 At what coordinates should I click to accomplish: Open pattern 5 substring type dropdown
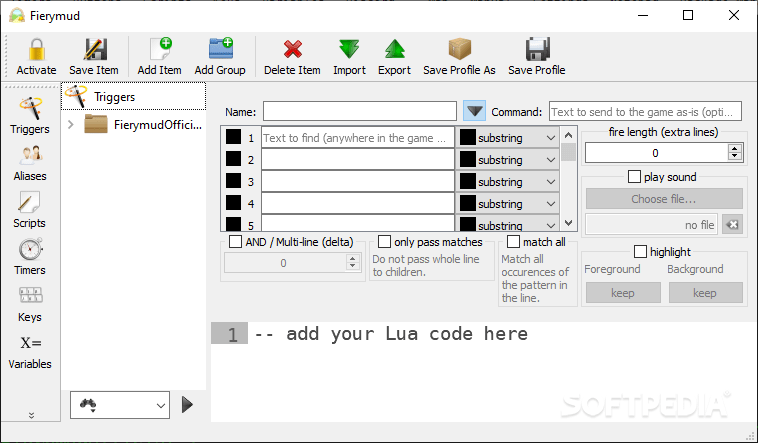(x=507, y=223)
